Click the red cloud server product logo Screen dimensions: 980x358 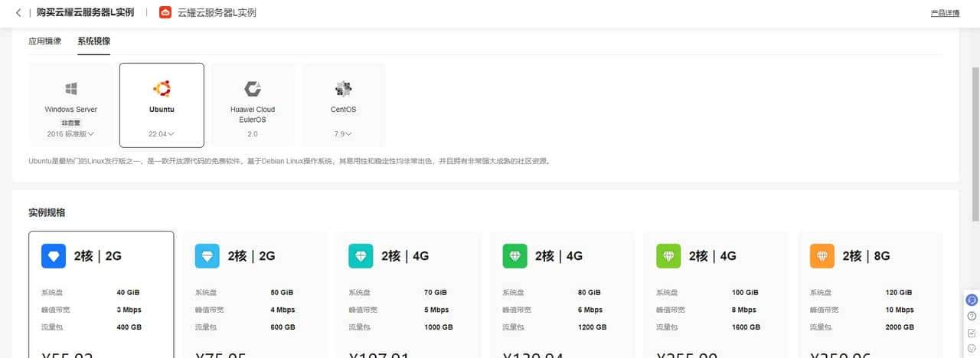pos(165,12)
